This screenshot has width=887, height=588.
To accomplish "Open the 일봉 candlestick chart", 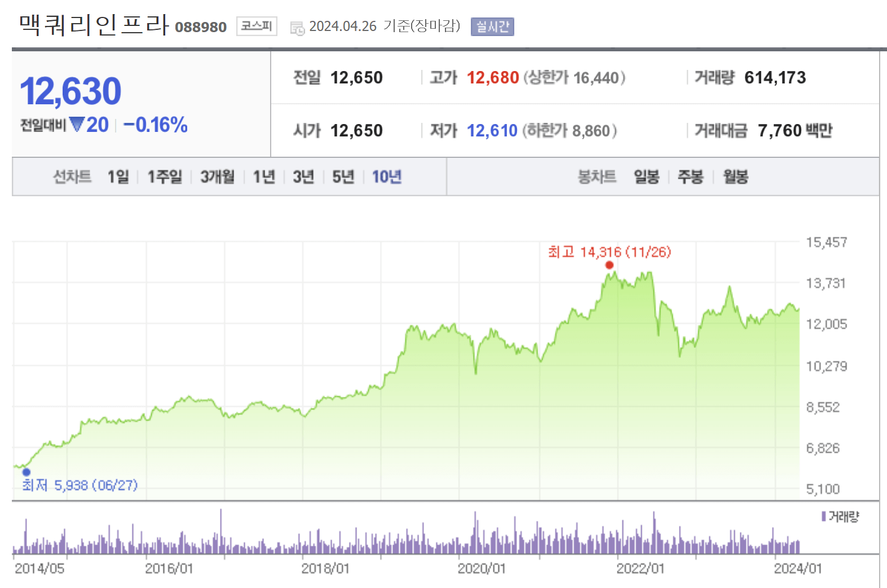I will pos(646,177).
